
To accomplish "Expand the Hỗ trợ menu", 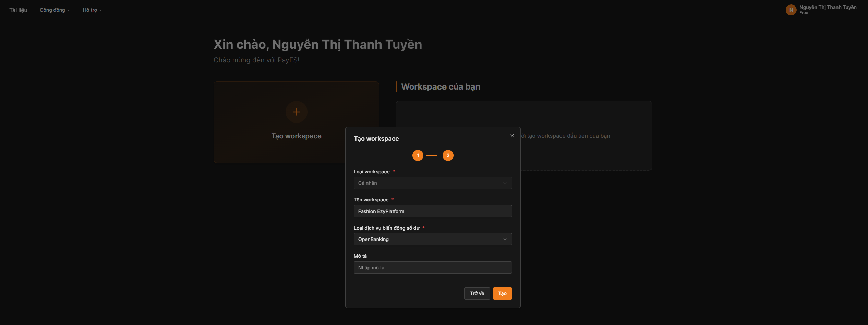I will click(92, 10).
